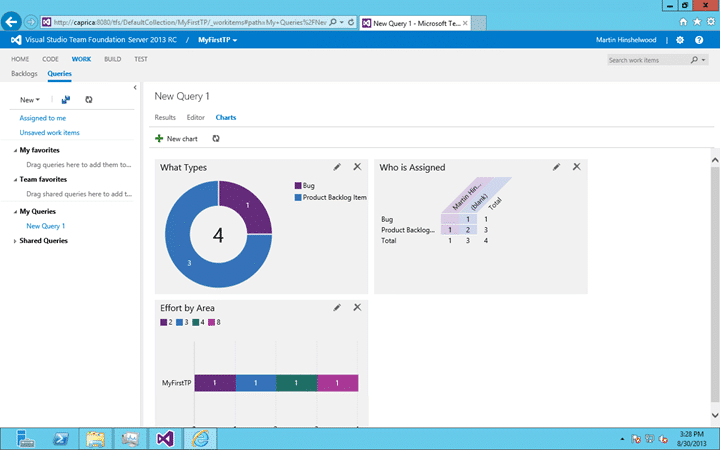Edit the Effort by Area chart pencil
This screenshot has height=450, width=720.
pos(337,308)
